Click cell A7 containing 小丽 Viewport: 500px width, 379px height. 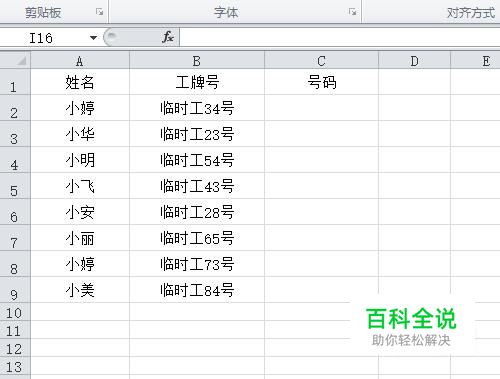(80, 238)
